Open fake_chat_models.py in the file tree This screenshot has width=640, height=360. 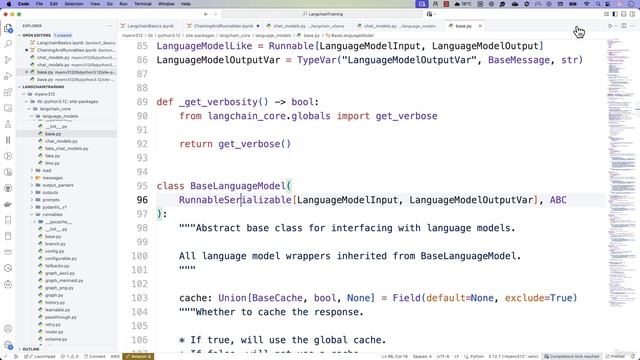click(67, 149)
